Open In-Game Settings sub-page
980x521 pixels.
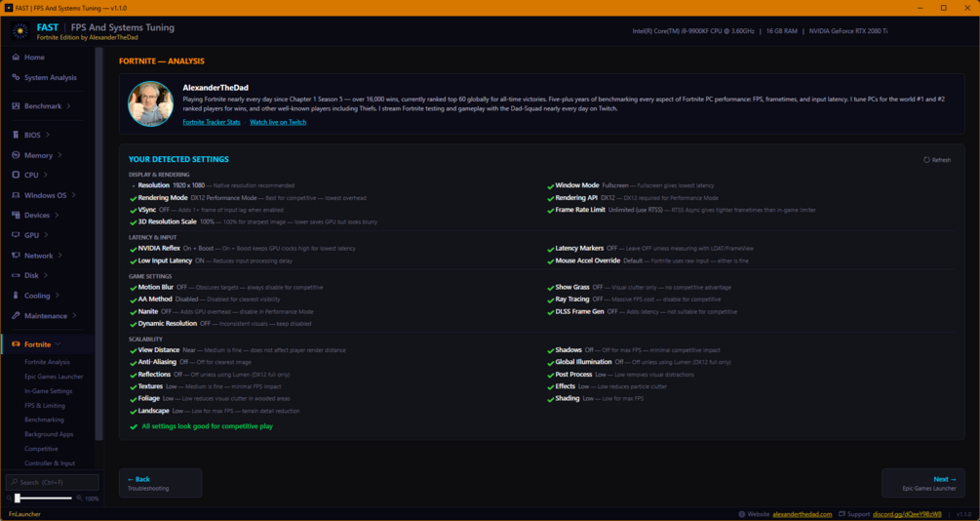click(48, 391)
